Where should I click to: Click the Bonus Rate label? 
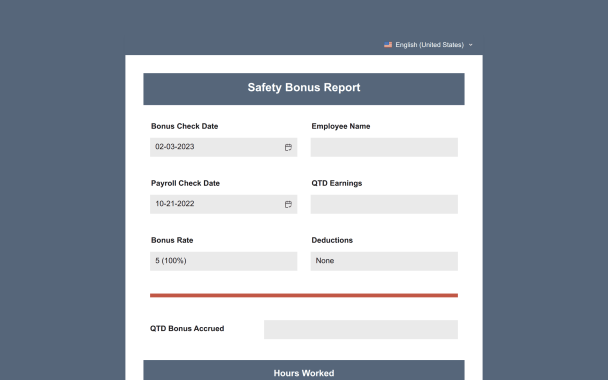172,240
